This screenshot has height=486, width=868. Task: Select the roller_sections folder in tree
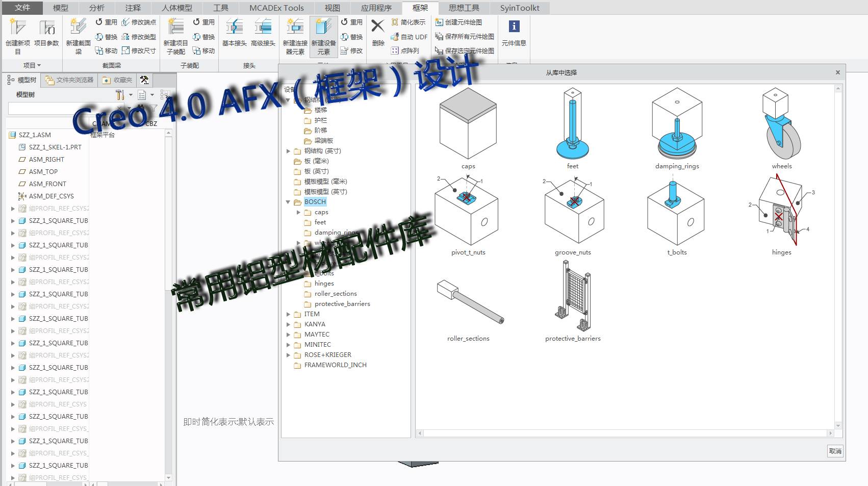[x=335, y=294]
